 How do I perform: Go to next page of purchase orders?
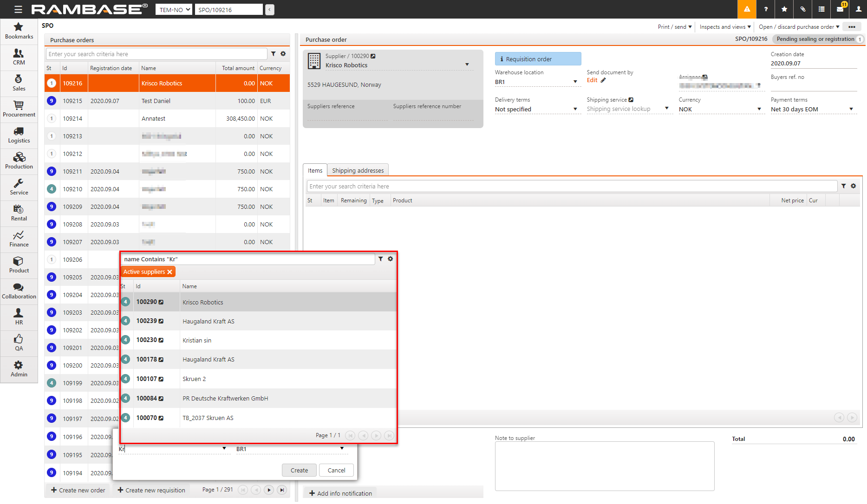(269, 490)
